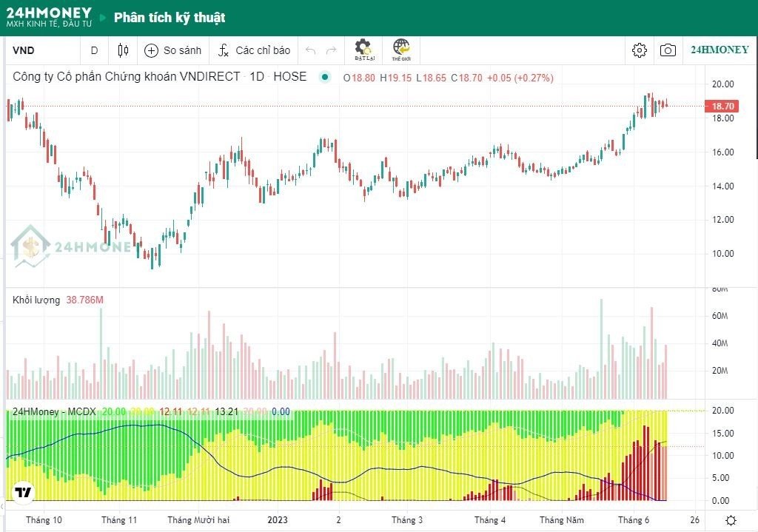This screenshot has width=758, height=532.
Task: Click the Thế giới globe icon
Action: coord(401,50)
